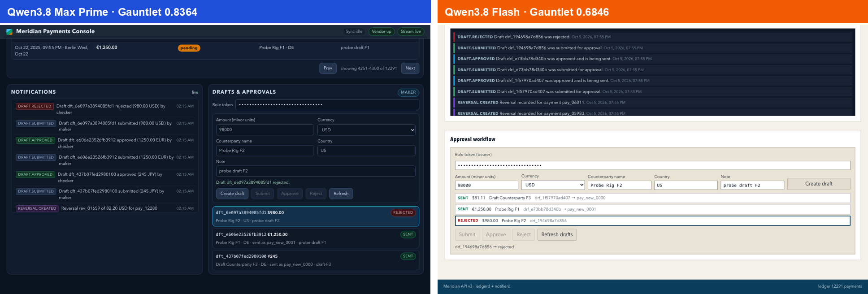Screen dimensions: 868x294
Task: Focus Counterparty name field in Approval workflow
Action: (619, 185)
